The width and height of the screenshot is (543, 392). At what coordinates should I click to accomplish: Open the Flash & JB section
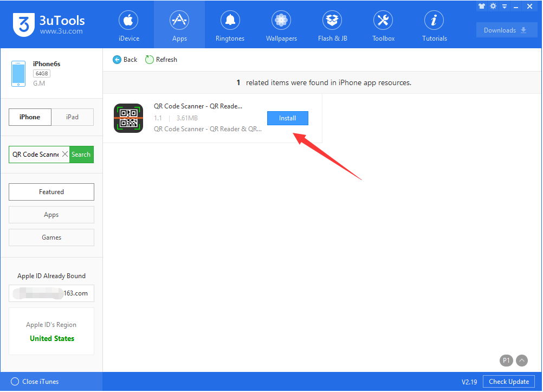pos(332,26)
